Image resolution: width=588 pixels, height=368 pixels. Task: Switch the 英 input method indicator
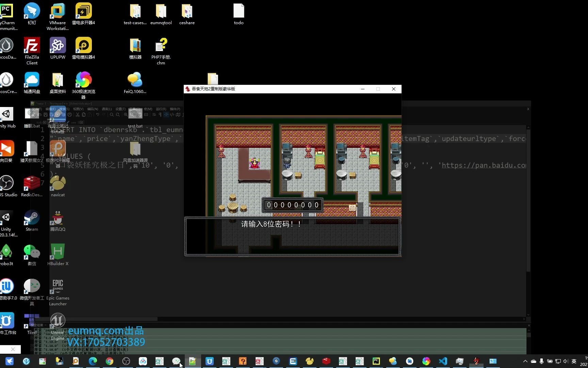click(x=574, y=361)
